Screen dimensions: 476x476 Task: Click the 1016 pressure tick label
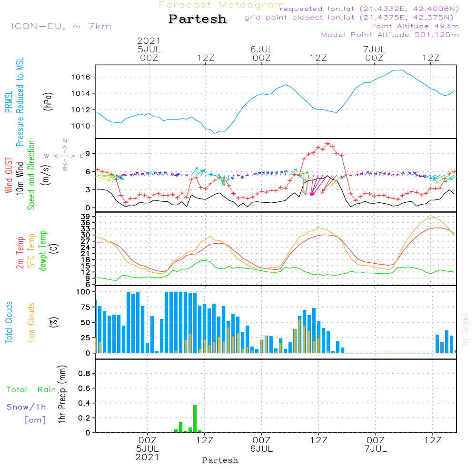(81, 77)
